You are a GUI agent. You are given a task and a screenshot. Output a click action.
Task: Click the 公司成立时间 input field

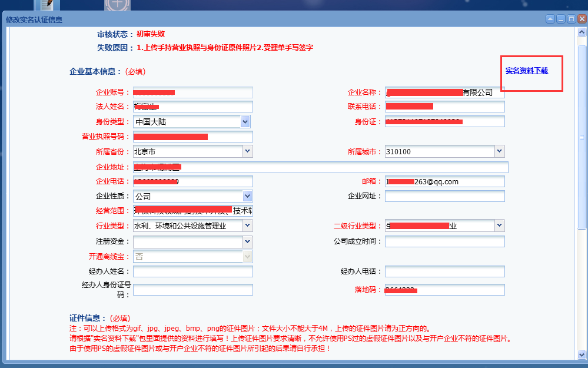coord(444,241)
